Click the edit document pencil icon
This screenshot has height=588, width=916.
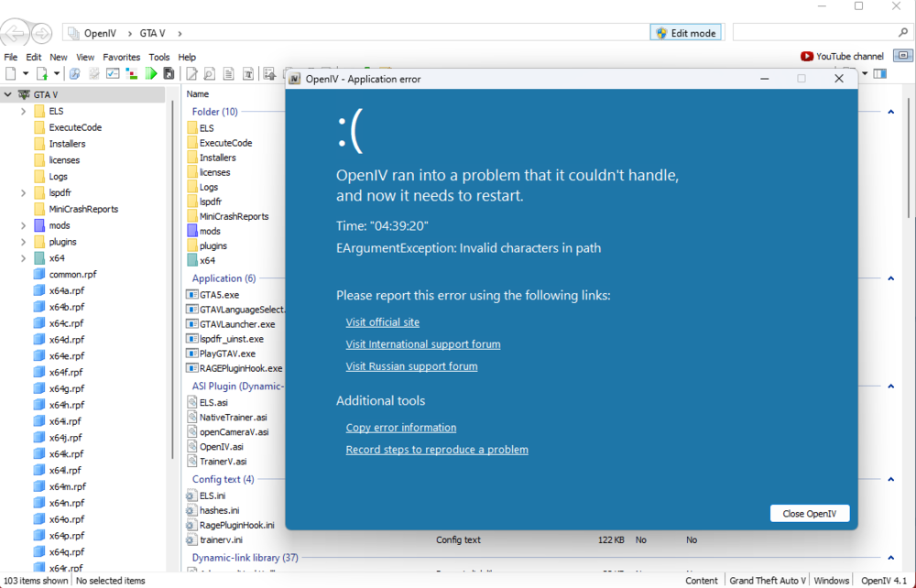(191, 73)
